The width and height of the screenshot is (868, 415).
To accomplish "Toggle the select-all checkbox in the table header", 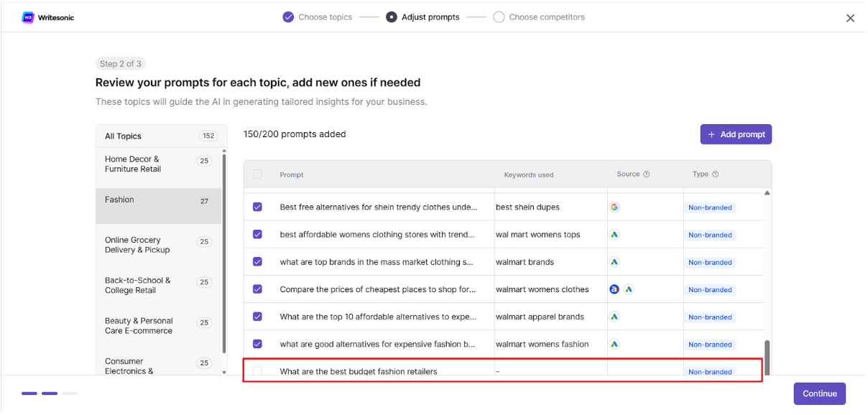I will point(257,174).
